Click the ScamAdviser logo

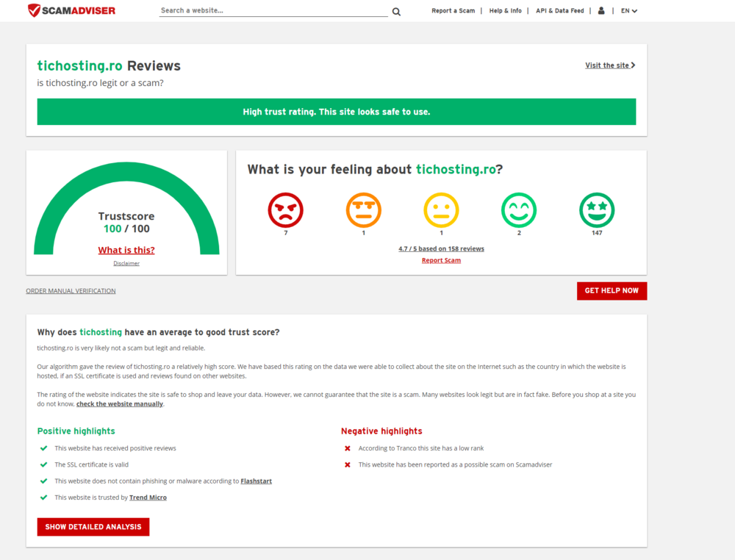pos(71,10)
